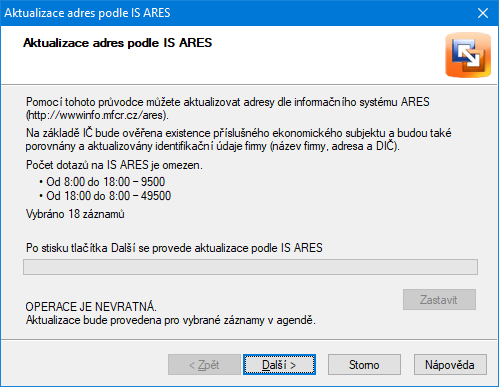Click the disabled < Zpět button

click(204, 365)
